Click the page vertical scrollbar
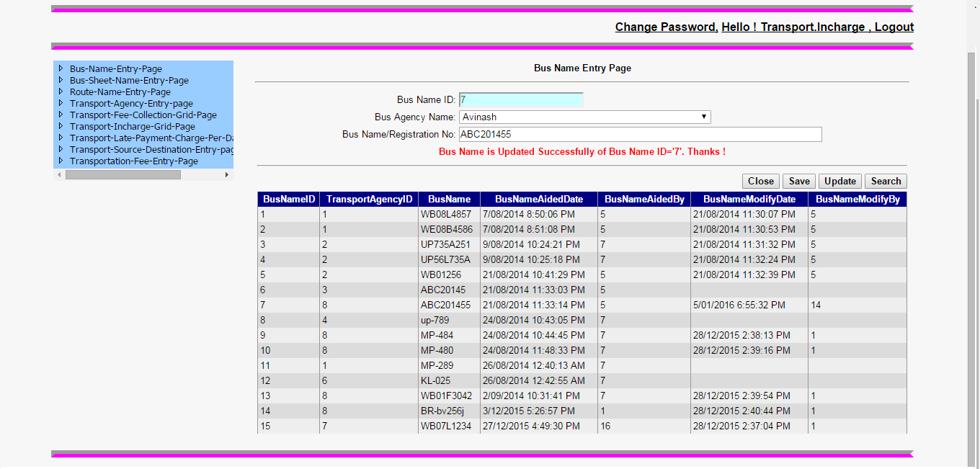This screenshot has height=469, width=980. [x=973, y=259]
